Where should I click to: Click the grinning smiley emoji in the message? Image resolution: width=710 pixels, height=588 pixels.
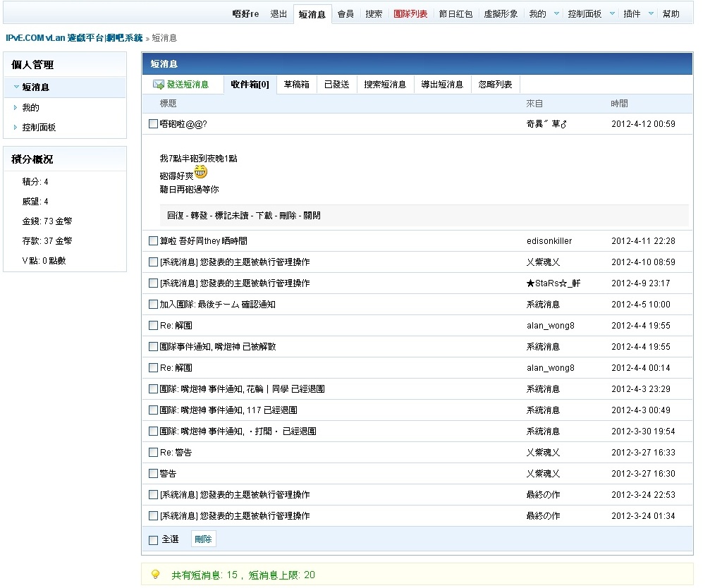201,172
